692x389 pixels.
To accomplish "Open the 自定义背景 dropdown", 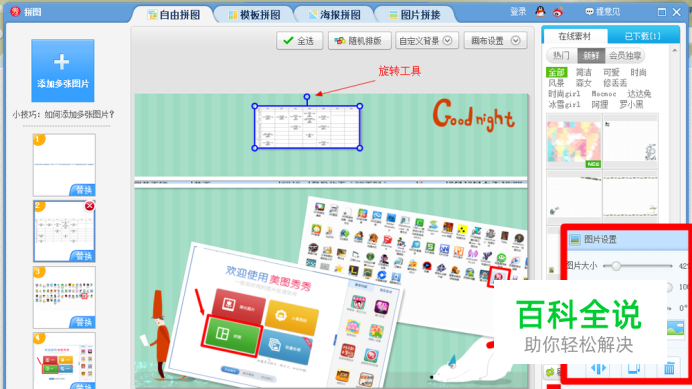I will click(426, 41).
